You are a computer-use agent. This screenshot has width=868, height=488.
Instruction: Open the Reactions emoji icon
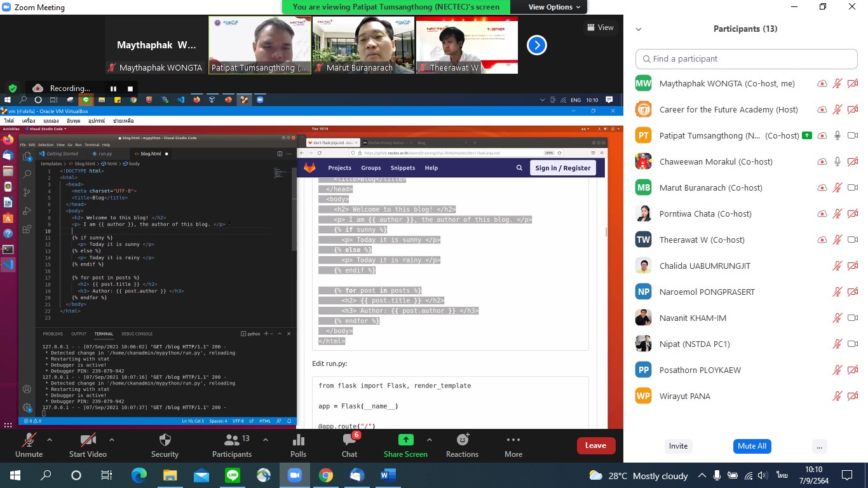pos(462,440)
